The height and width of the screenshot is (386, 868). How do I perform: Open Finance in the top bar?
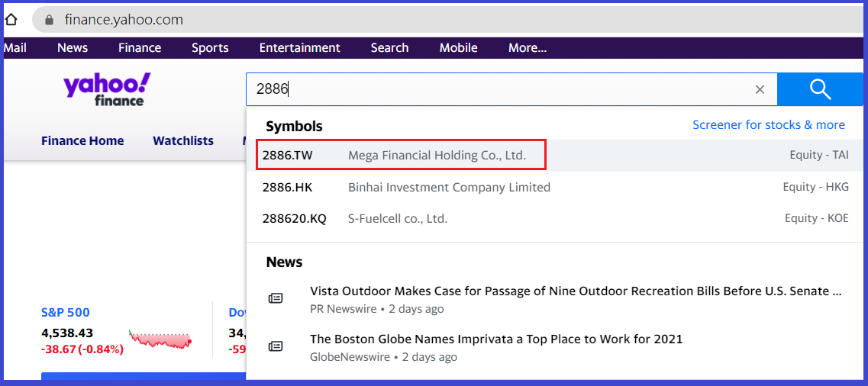point(140,48)
